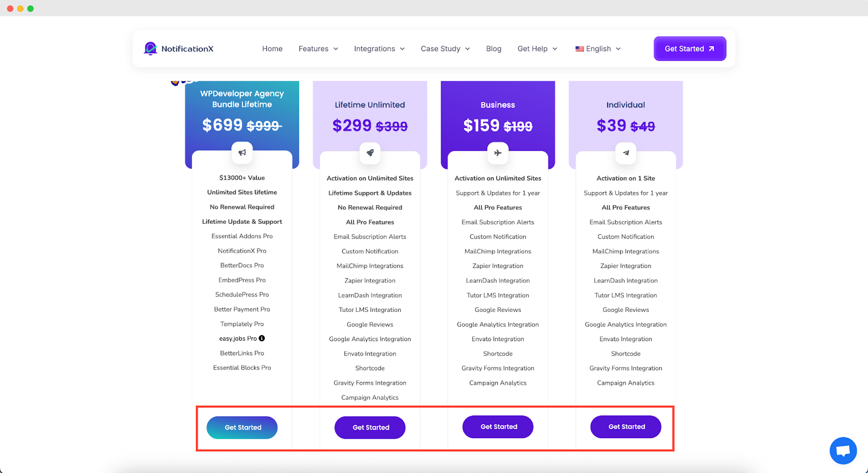Click the $299 price text

(352, 126)
